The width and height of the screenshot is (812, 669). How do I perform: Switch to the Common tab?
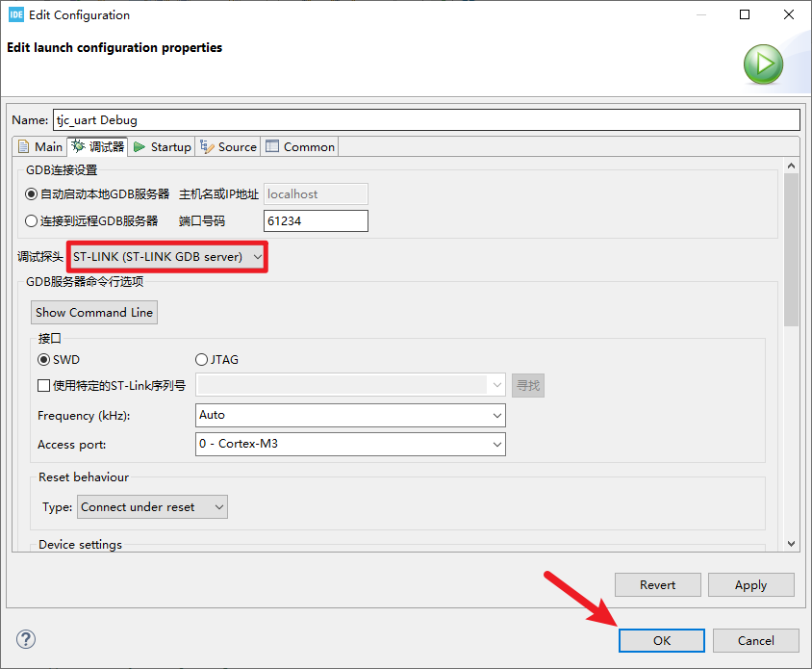300,146
